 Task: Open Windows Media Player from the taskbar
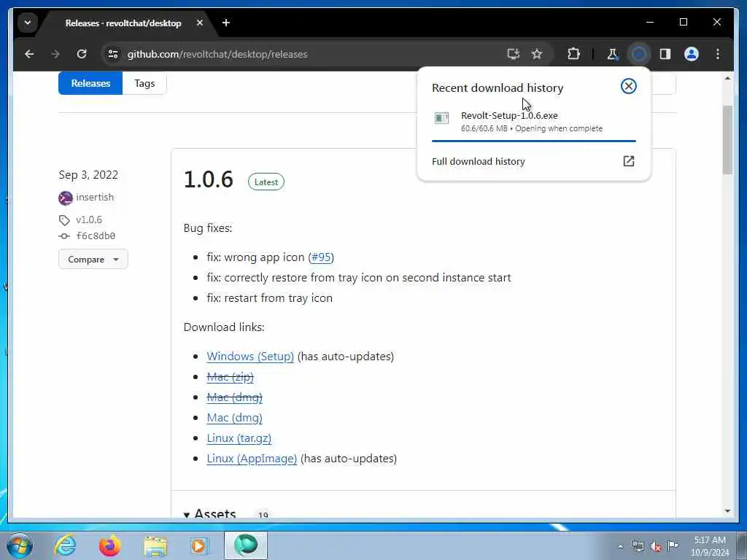tap(200, 545)
